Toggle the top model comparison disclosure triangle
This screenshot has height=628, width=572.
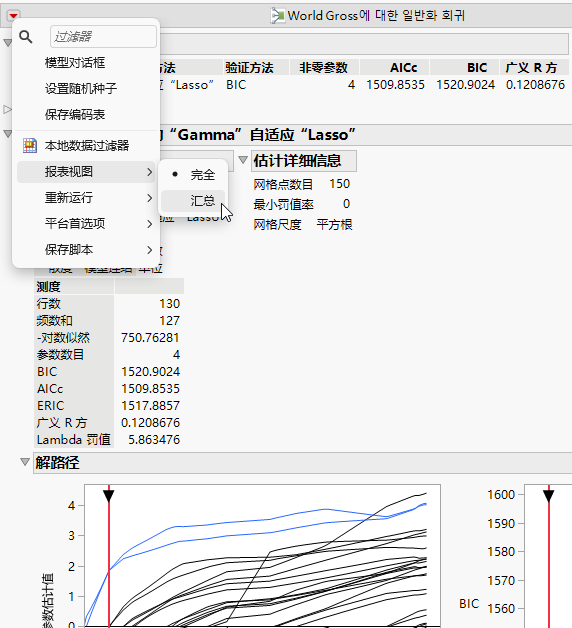[x=8, y=42]
